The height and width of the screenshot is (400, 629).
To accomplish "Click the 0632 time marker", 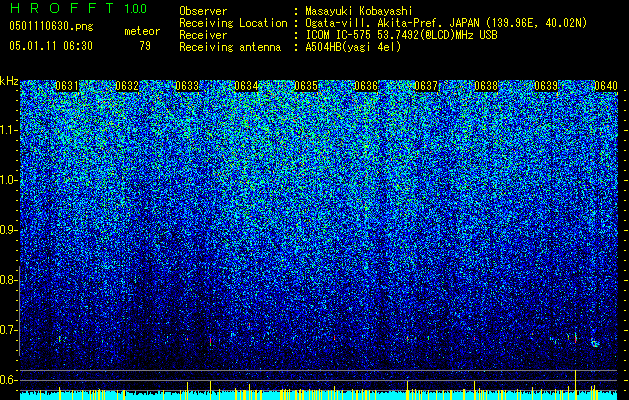I will tap(127, 86).
